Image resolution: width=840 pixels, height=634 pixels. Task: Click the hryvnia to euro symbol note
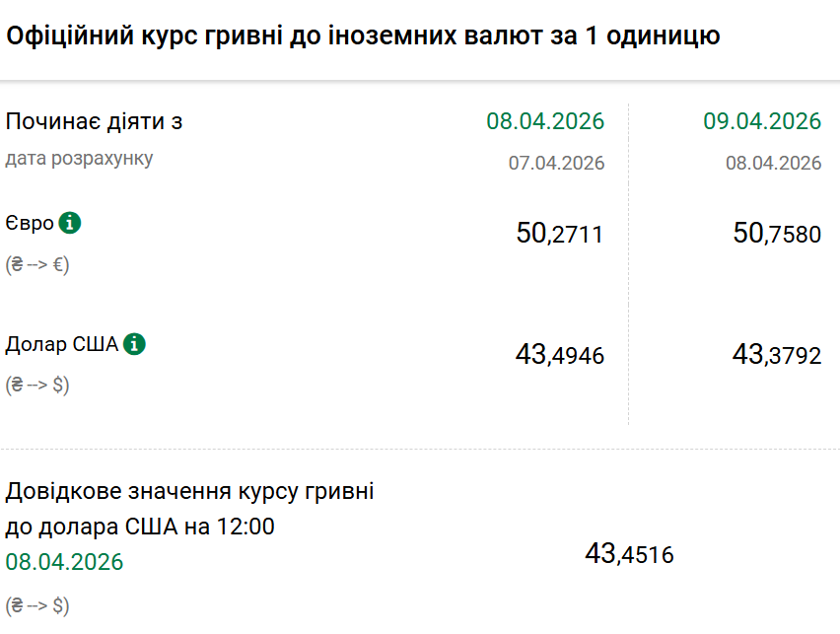click(37, 264)
